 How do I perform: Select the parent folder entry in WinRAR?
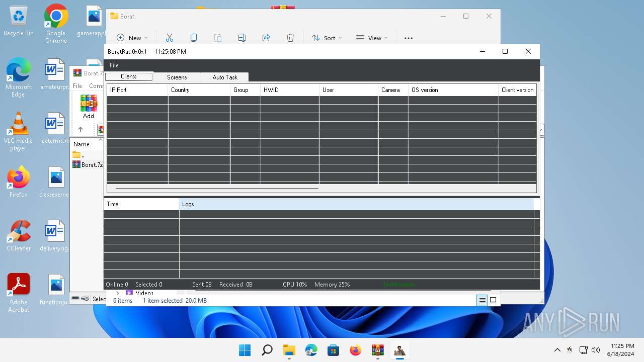(x=78, y=155)
